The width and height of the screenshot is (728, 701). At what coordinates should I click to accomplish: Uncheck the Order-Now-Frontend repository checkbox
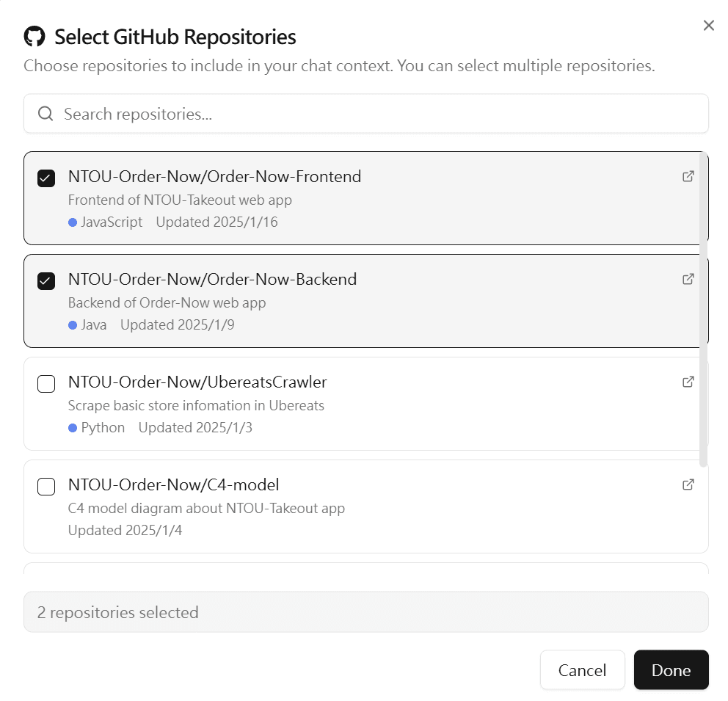coord(46,178)
